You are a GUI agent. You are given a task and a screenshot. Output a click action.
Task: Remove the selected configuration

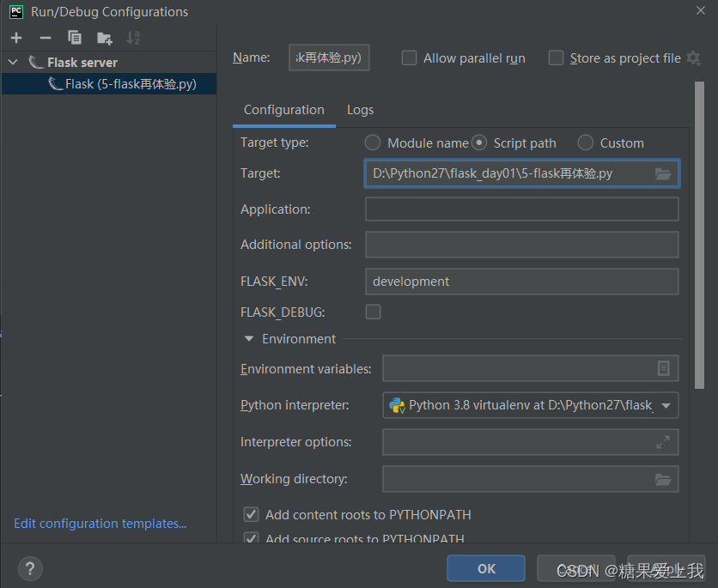(45, 38)
